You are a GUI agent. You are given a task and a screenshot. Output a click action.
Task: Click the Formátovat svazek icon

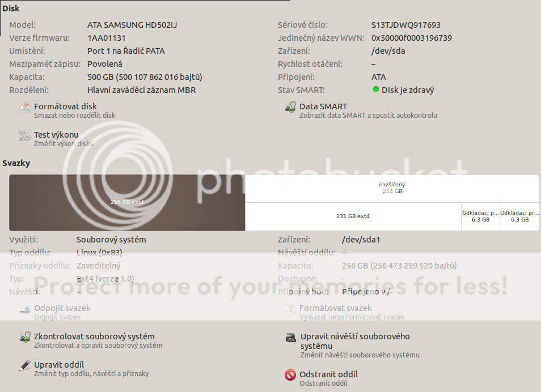tap(290, 309)
